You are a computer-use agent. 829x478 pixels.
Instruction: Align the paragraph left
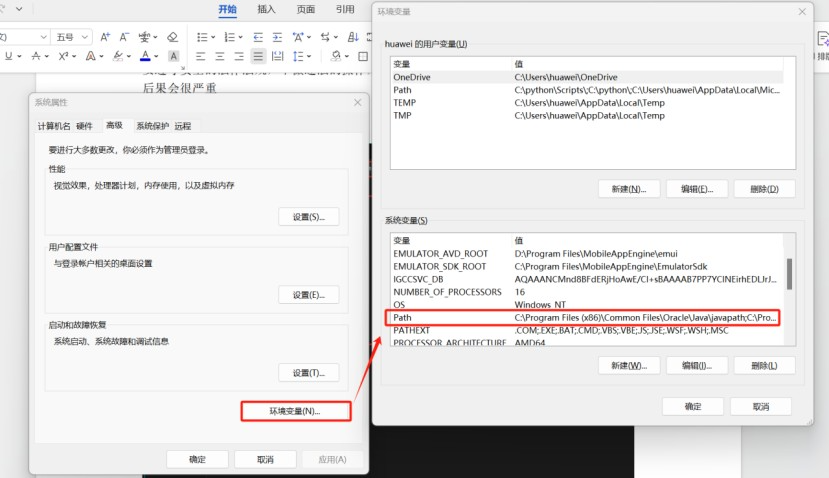[x=200, y=56]
